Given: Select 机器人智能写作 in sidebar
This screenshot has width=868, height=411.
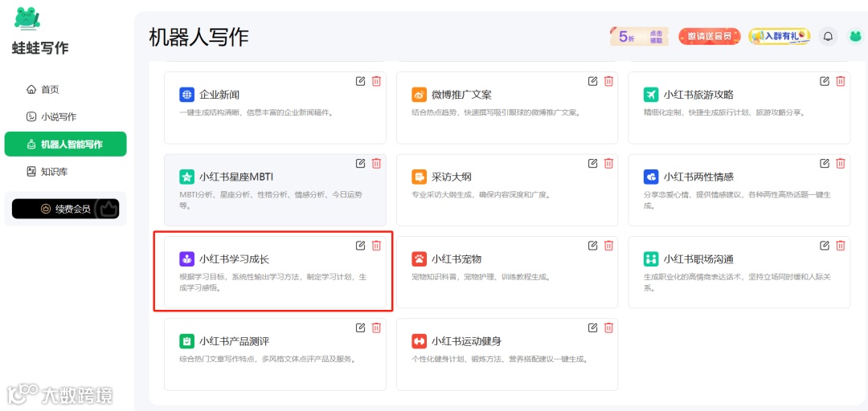Looking at the screenshot, I should (65, 144).
